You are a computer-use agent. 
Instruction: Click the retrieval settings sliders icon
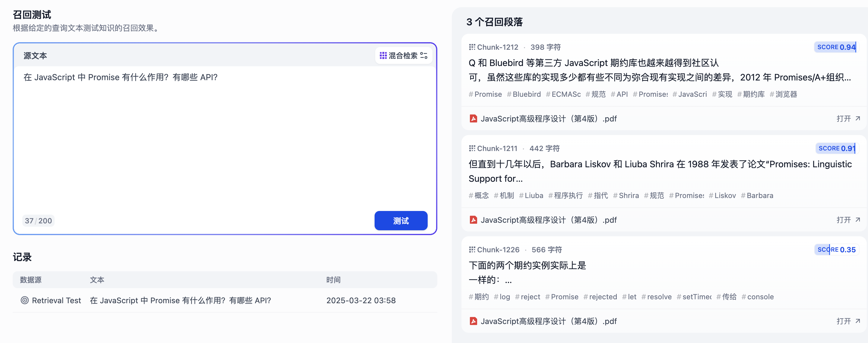[423, 55]
